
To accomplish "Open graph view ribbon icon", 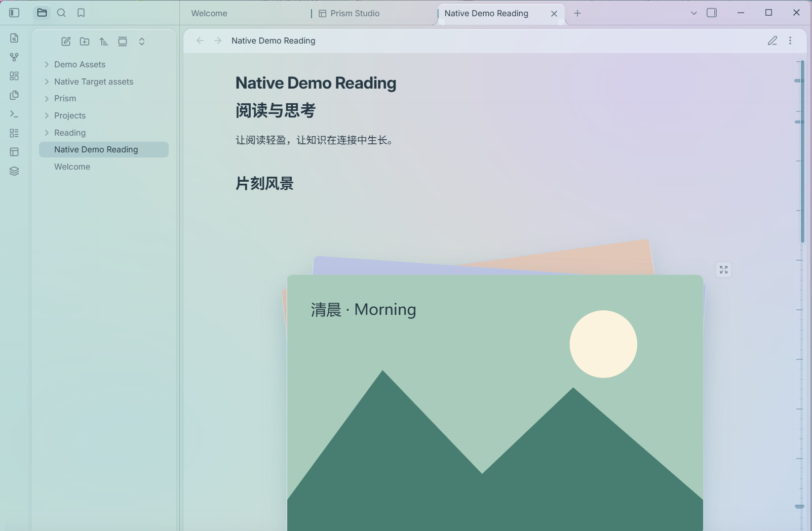I will pos(14,57).
